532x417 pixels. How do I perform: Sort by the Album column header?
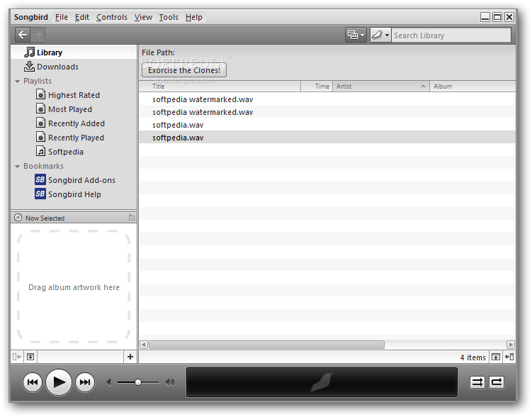472,87
